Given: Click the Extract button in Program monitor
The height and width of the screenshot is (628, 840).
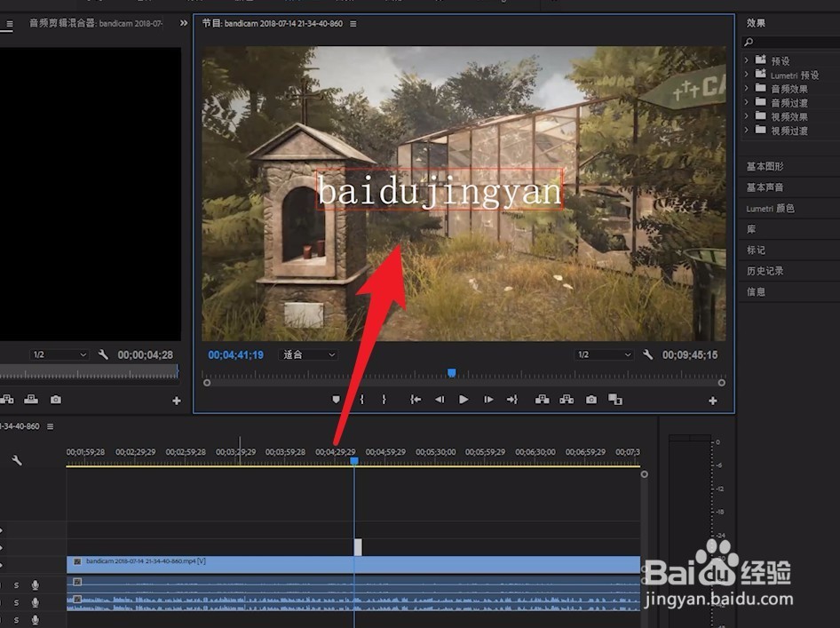Looking at the screenshot, I should (567, 400).
